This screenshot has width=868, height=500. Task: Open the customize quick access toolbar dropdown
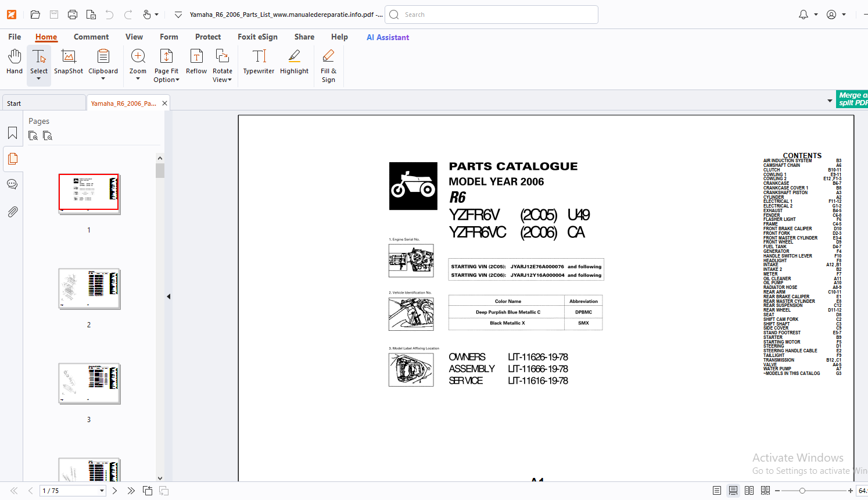[178, 15]
